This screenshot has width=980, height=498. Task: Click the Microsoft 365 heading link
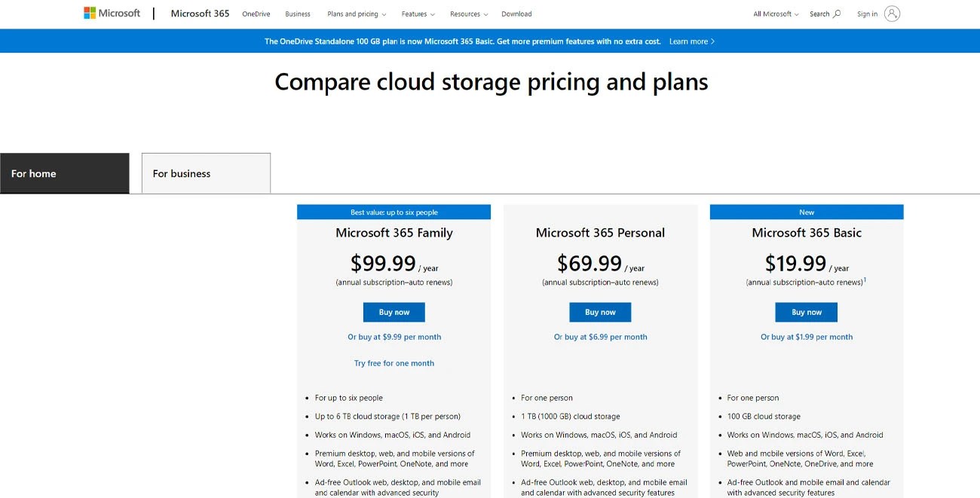pyautogui.click(x=199, y=13)
